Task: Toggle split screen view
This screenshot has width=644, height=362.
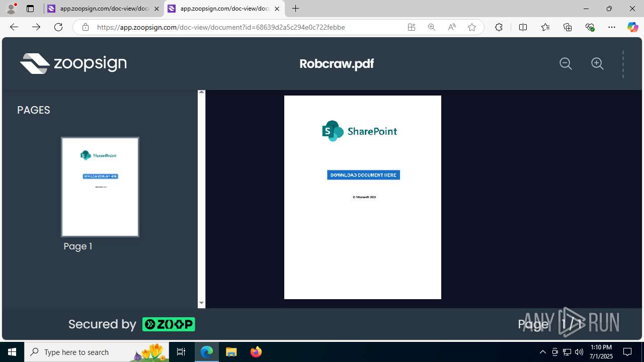Action: tap(523, 27)
